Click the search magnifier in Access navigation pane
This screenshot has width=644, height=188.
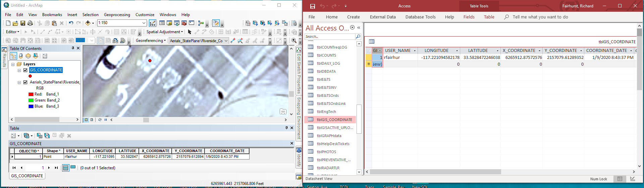(x=358, y=37)
